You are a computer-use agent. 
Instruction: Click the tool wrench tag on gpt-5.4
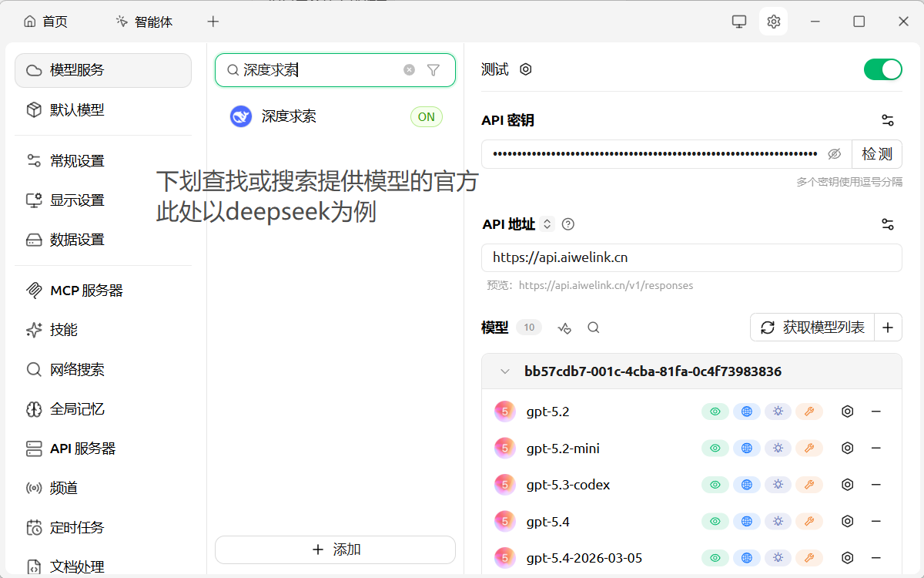[x=809, y=522]
